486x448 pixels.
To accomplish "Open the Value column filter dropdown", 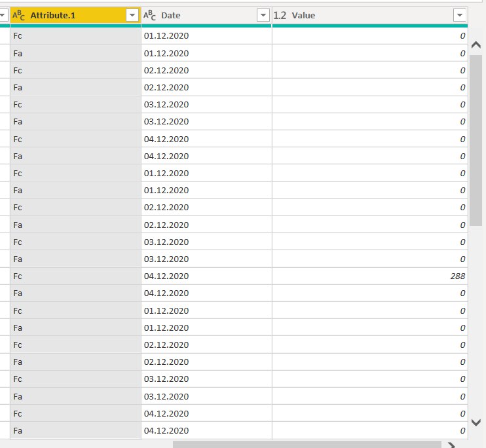I will tap(459, 15).
